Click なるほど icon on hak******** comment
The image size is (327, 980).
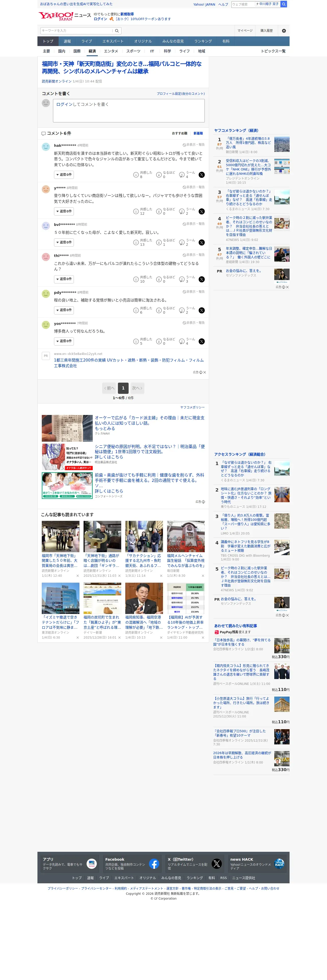[159, 175]
